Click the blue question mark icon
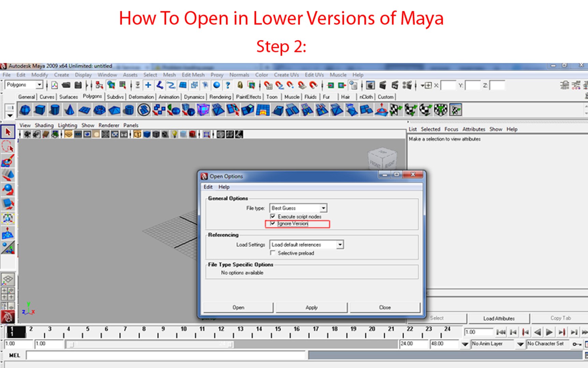588x368 pixels. click(228, 85)
